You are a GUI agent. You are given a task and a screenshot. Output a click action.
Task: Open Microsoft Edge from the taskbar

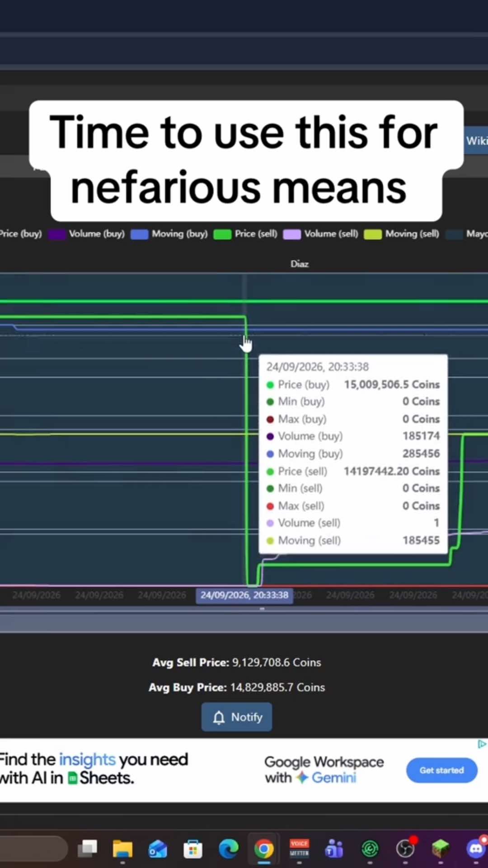pyautogui.click(x=229, y=849)
